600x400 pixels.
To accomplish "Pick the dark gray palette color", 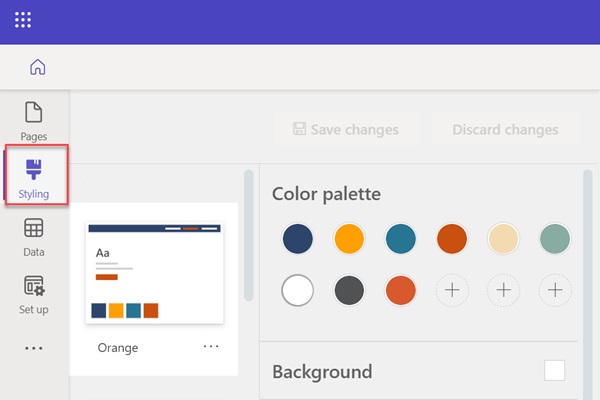I will [x=349, y=290].
